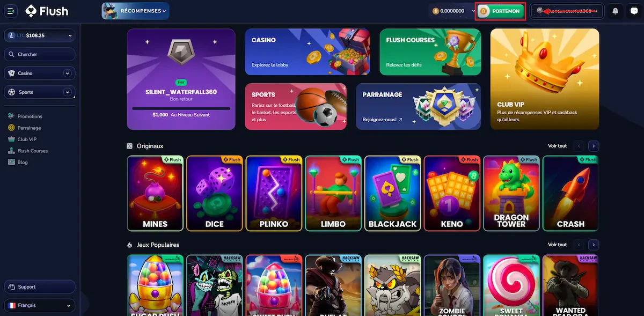
Task: Click Voir tout for Originaux
Action: (x=557, y=146)
